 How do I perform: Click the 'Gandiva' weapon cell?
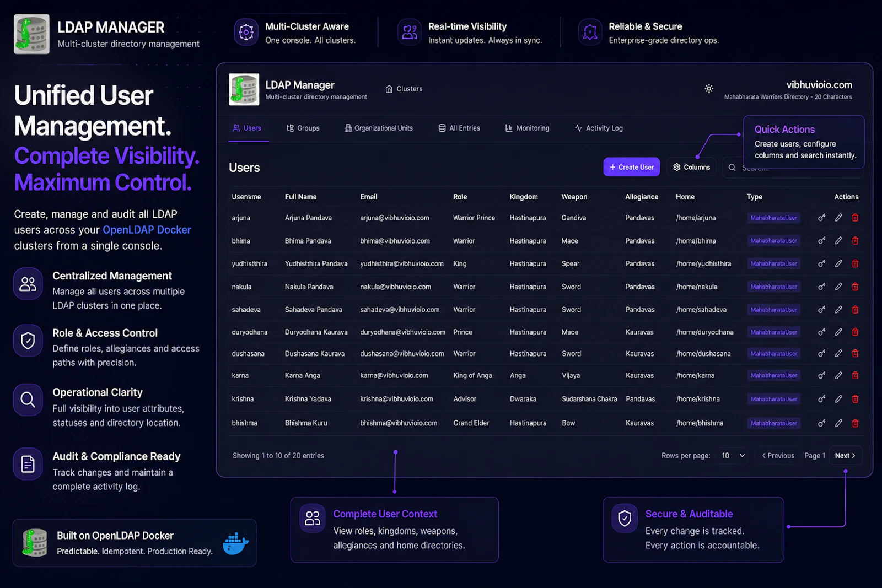[574, 218]
